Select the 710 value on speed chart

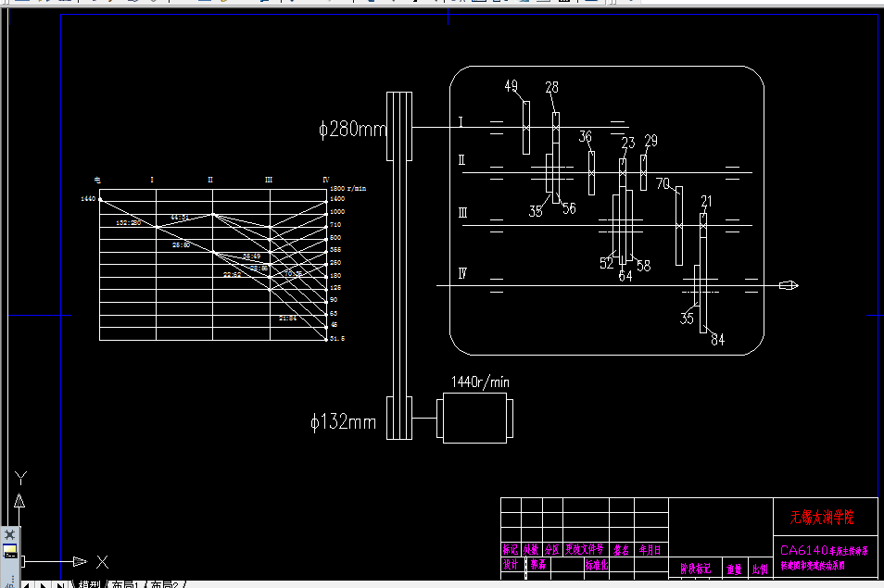[335, 225]
